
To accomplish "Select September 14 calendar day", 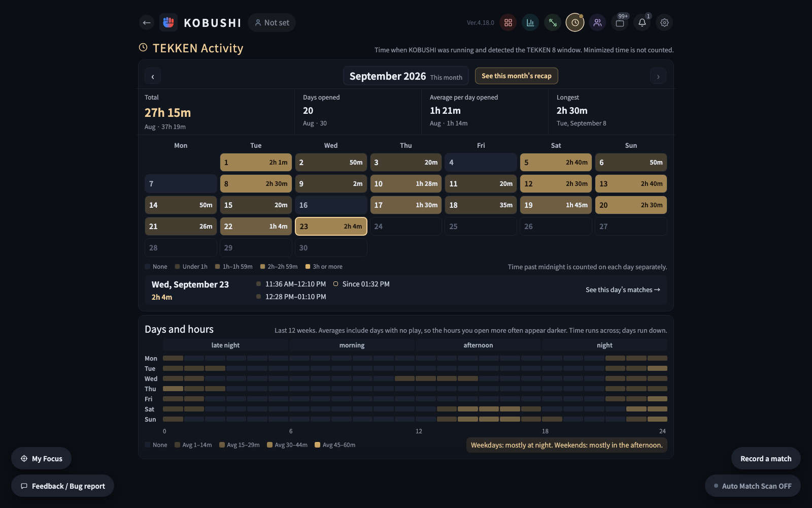I will point(181,205).
